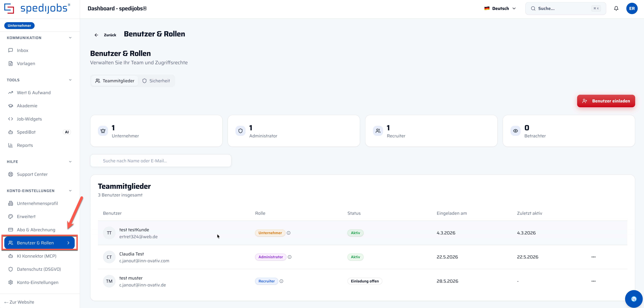This screenshot has height=308, width=644.
Task: Open the ER user avatar menu
Action: [x=632, y=8]
